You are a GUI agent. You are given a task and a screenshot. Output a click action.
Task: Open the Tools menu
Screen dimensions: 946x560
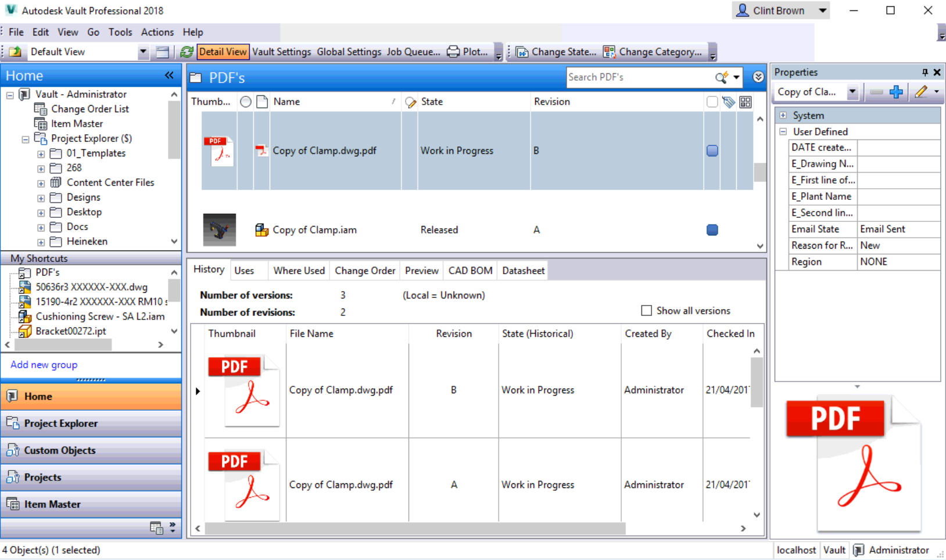120,32
